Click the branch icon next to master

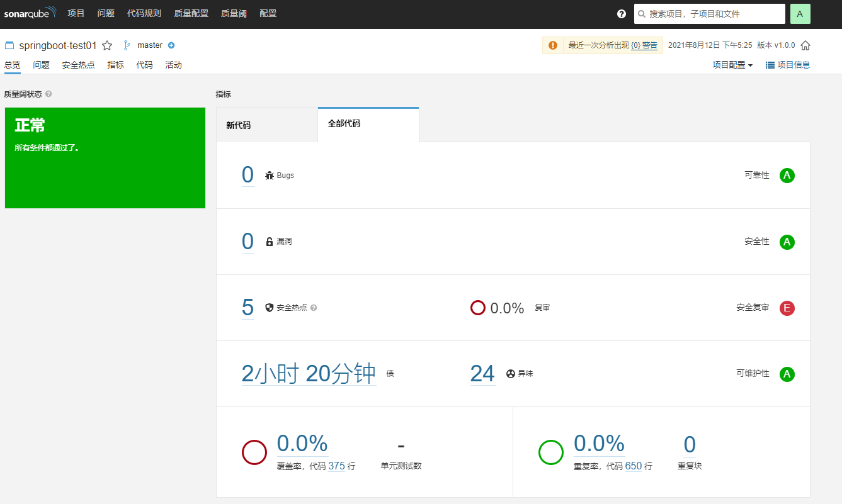pyautogui.click(x=127, y=45)
